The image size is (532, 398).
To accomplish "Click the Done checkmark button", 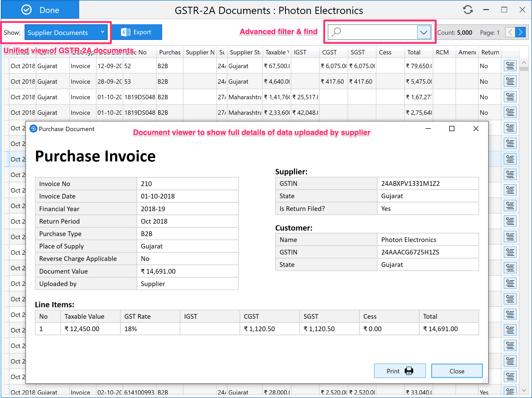I will coord(40,10).
